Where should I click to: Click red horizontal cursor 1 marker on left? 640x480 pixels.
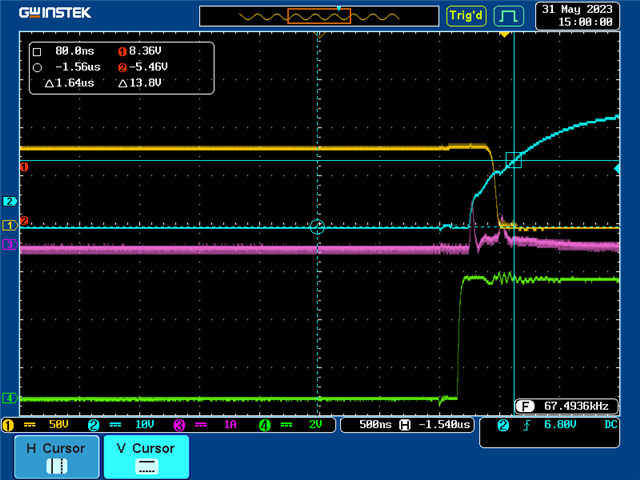pos(24,167)
